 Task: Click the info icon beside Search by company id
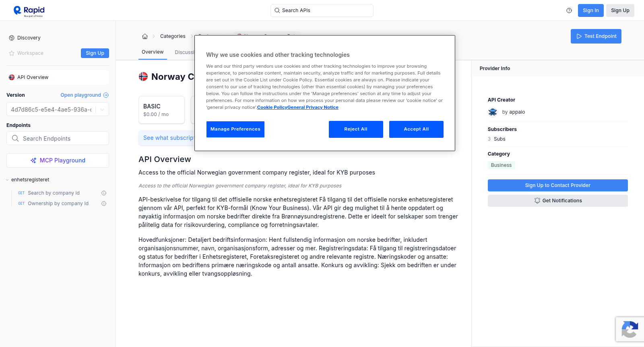104,193
